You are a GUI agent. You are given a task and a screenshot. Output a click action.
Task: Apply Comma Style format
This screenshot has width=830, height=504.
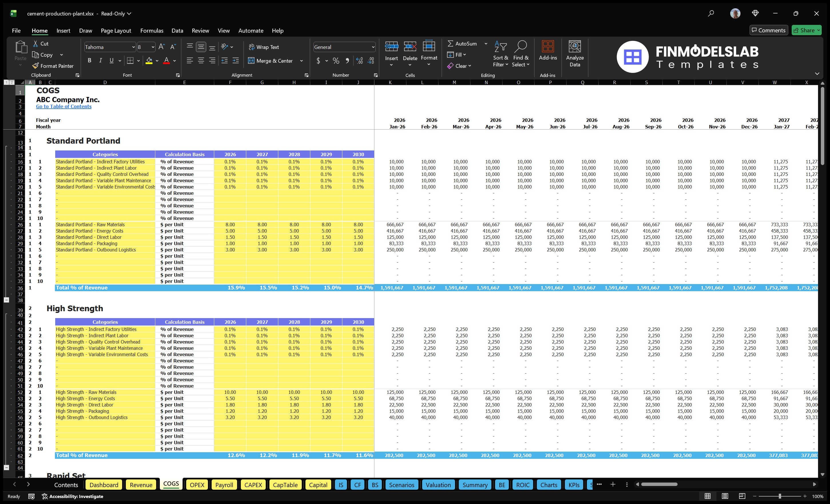tap(347, 61)
